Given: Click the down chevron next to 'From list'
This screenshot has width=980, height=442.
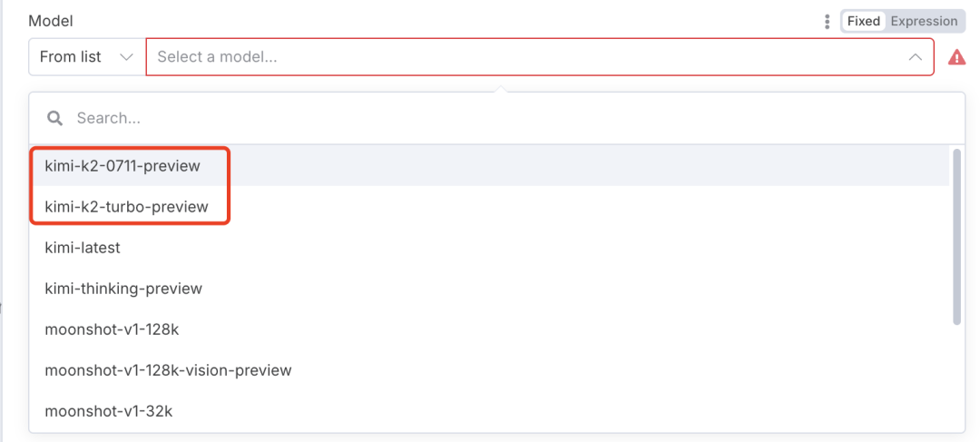Looking at the screenshot, I should pyautogui.click(x=126, y=56).
